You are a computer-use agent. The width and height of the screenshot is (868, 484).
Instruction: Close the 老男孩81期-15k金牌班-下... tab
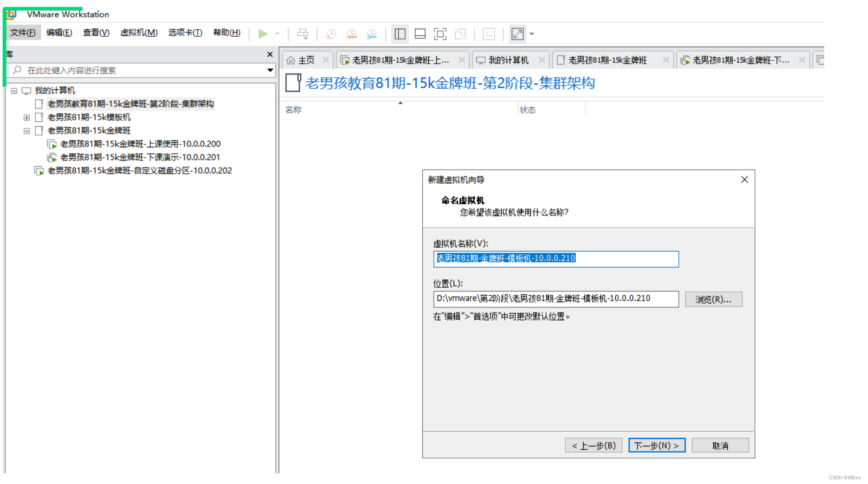pos(802,60)
